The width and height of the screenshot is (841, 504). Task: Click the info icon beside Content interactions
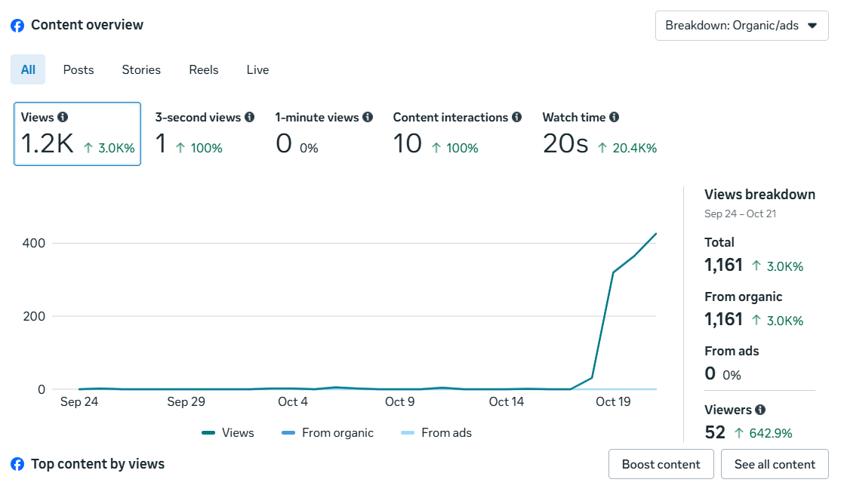516,117
